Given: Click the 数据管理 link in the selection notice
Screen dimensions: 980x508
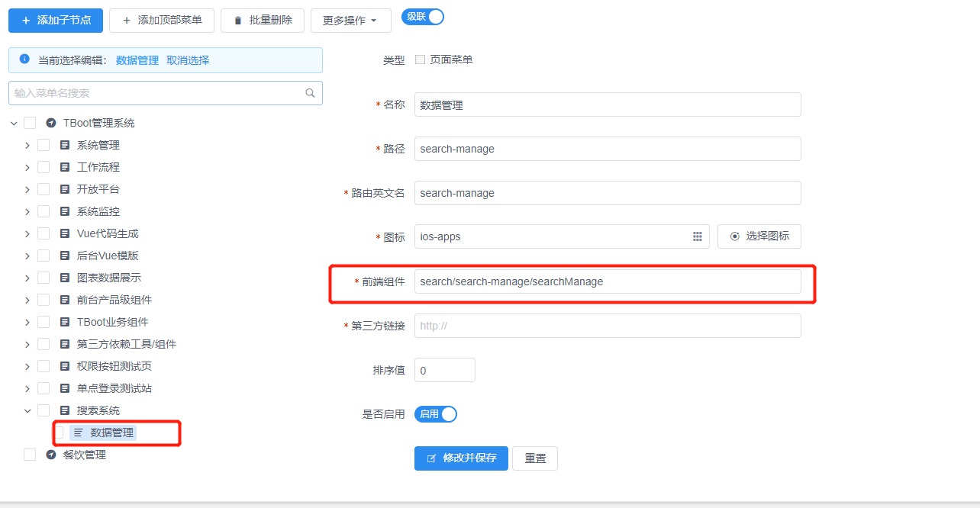Looking at the screenshot, I should coord(137,60).
